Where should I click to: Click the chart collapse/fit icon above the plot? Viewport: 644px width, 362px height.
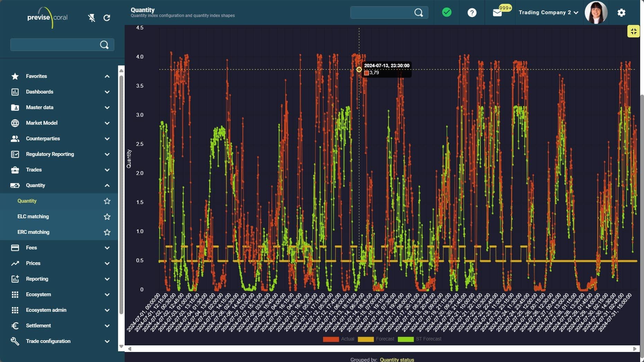click(x=634, y=31)
